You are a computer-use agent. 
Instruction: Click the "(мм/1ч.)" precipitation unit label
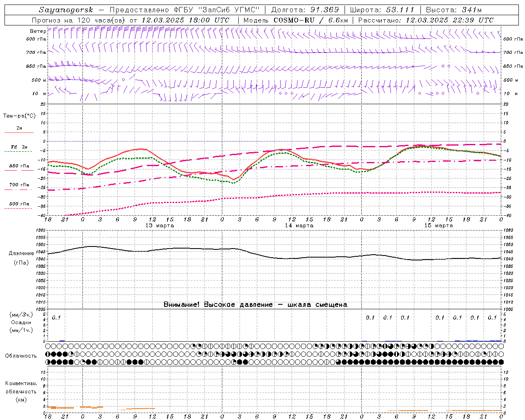point(21,330)
